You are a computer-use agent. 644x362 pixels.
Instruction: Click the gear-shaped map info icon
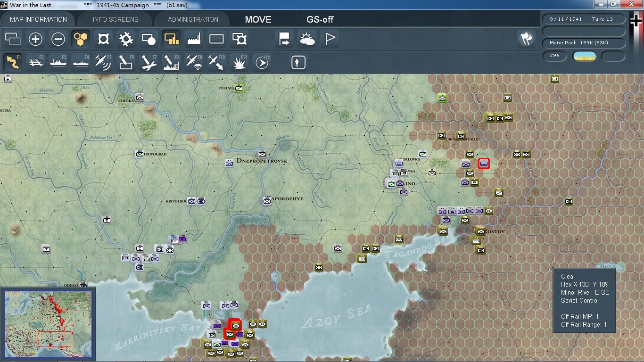[x=126, y=39]
